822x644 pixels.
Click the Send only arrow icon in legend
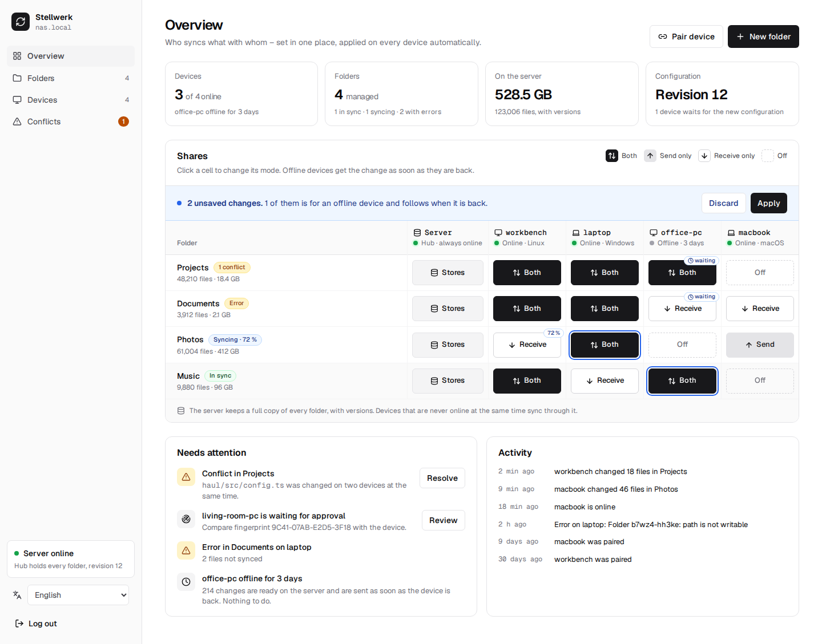click(650, 156)
